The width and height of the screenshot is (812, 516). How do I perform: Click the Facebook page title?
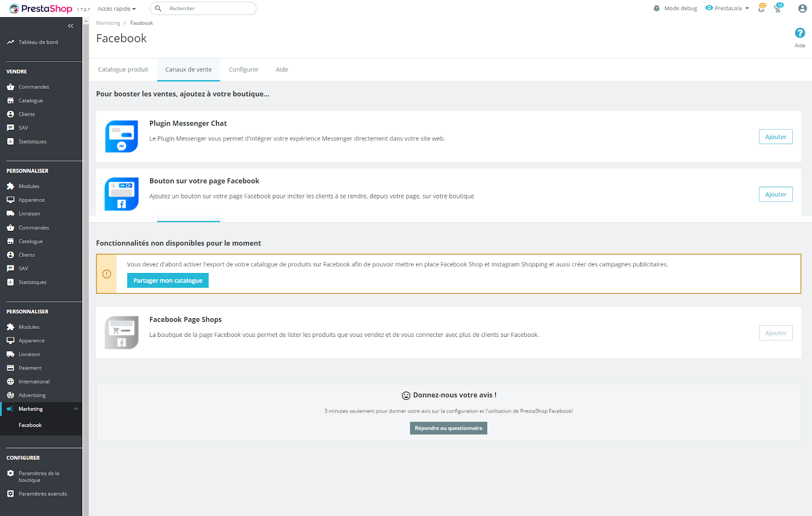[x=121, y=39]
